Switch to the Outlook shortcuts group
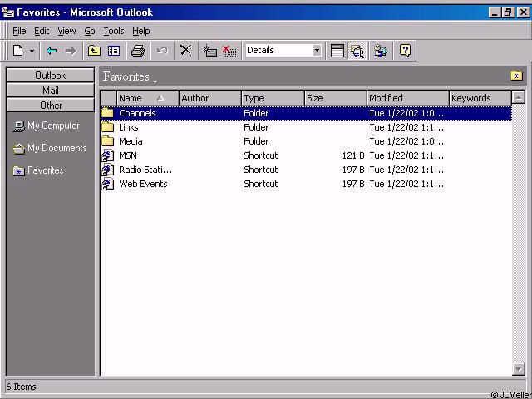Image resolution: width=532 pixels, height=399 pixels. pyautogui.click(x=50, y=75)
